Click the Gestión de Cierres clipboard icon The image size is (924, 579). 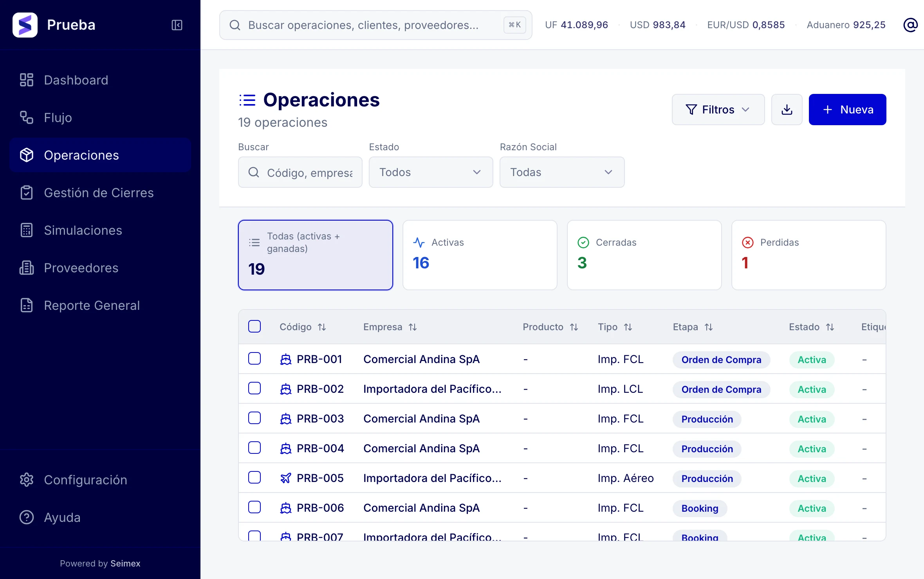pyautogui.click(x=27, y=192)
